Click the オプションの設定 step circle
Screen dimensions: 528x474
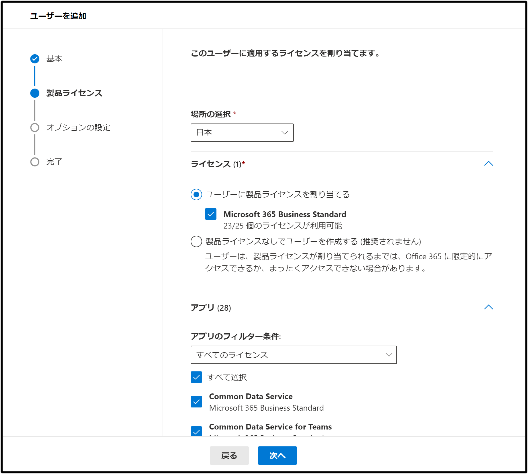[35, 128]
